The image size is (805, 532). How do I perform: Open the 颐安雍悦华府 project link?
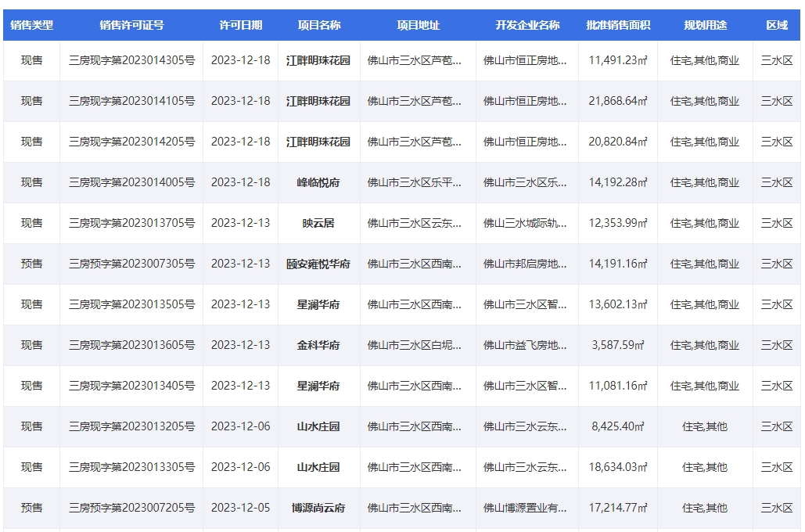[318, 264]
